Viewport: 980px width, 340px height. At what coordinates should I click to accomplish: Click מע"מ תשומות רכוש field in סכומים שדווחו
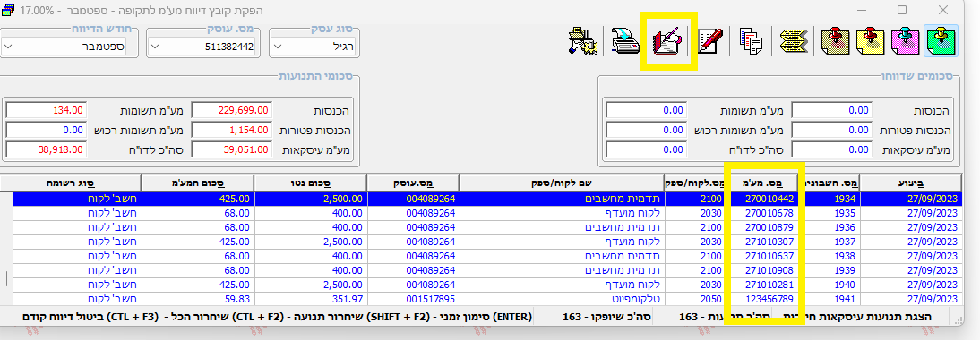(646, 130)
